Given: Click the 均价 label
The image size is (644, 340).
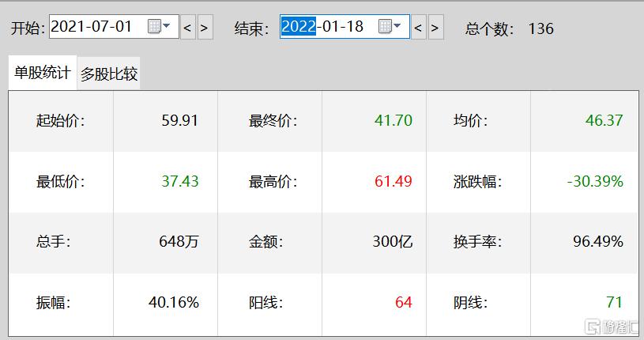Looking at the screenshot, I should tap(471, 121).
